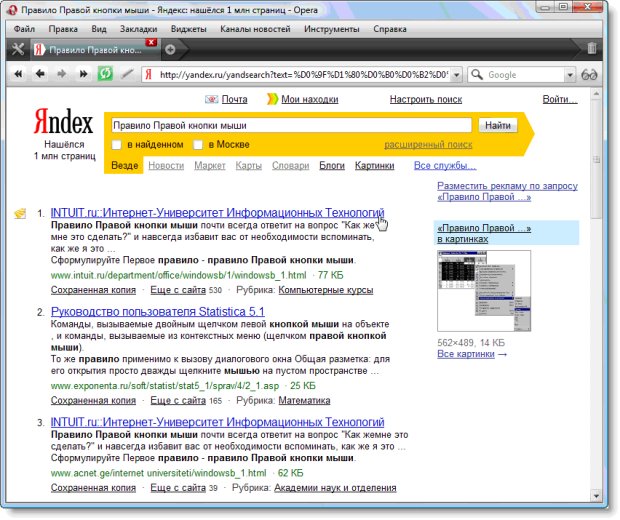620x520 pixels.
Task: Click the scrollbar up arrow
Action: pyautogui.click(x=596, y=94)
